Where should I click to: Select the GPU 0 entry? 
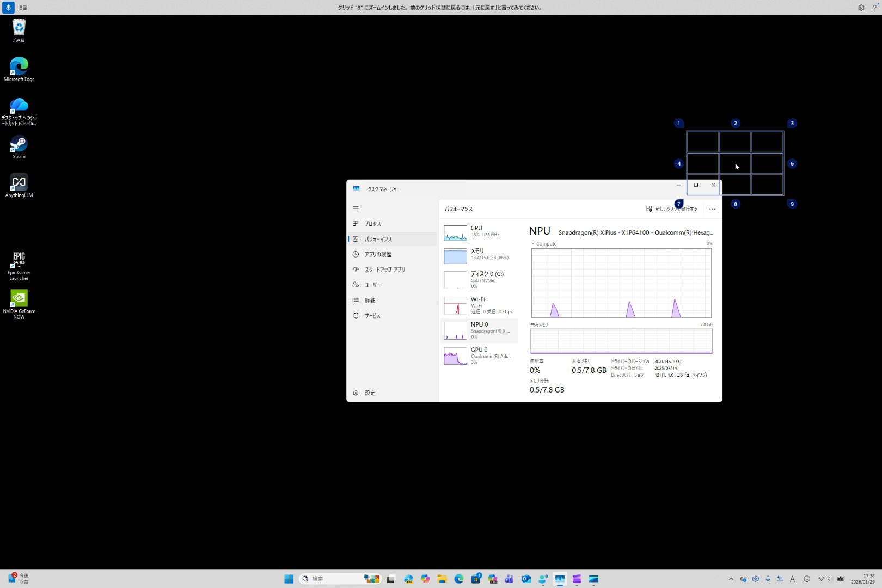(479, 356)
